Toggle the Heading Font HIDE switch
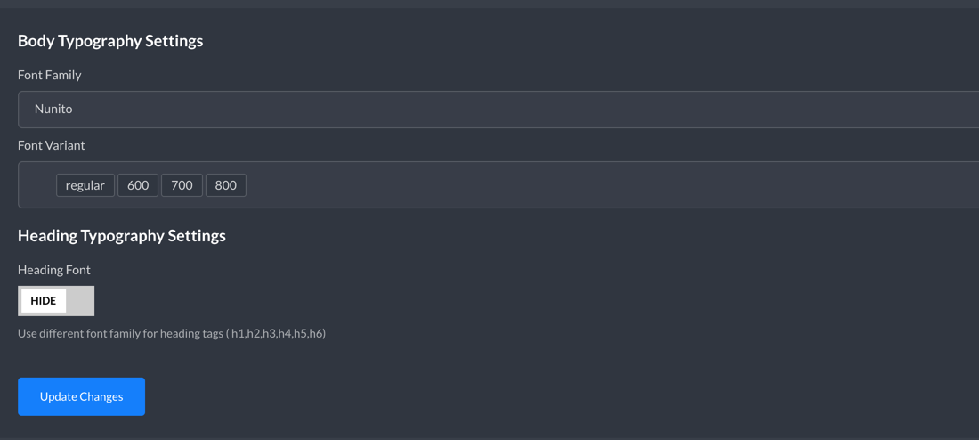 click(x=56, y=301)
